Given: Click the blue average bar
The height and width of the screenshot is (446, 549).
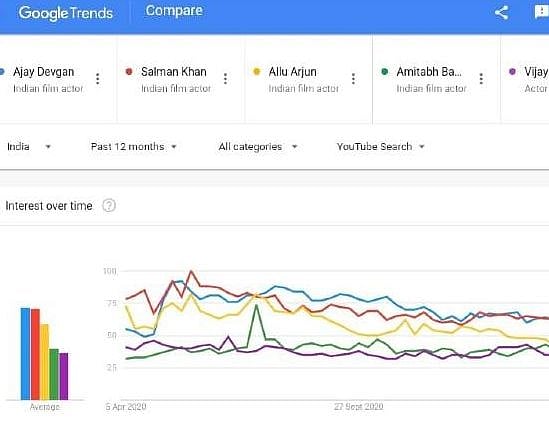Looking at the screenshot, I should 26,354.
